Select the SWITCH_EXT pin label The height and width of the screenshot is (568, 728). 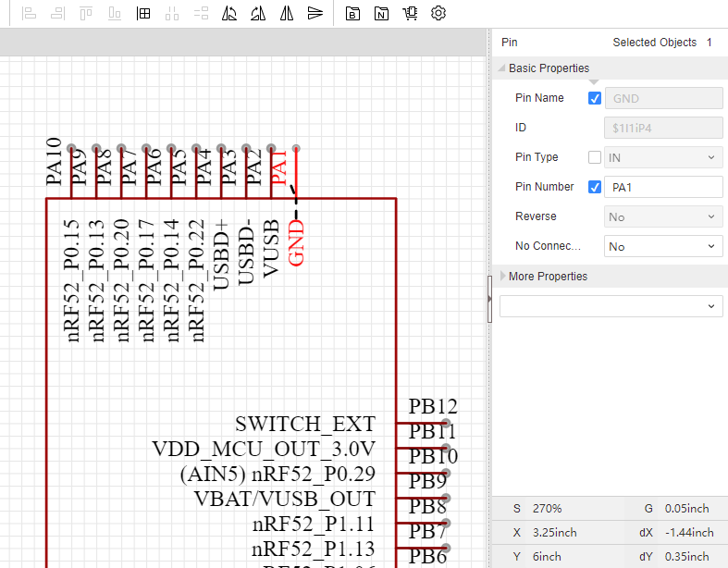pos(305,424)
